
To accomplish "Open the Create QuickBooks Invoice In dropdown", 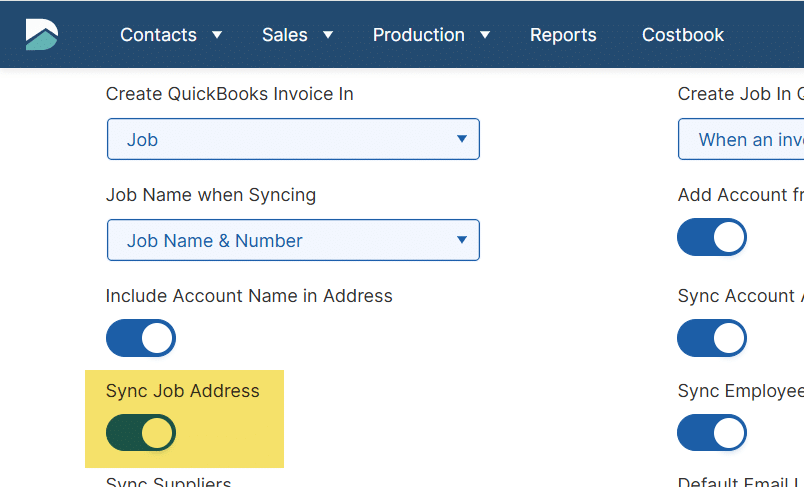I will click(293, 140).
